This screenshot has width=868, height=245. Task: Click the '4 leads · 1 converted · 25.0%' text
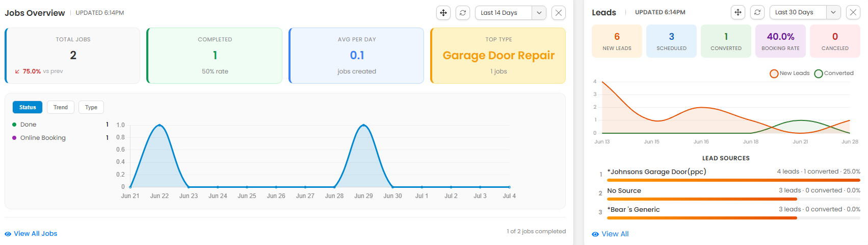[819, 171]
